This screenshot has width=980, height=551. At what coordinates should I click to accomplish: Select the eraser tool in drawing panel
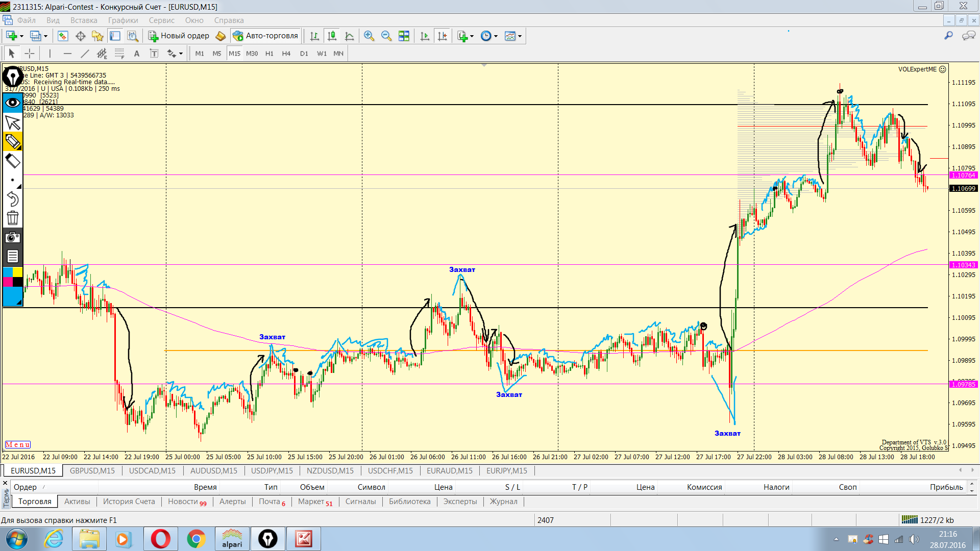(12, 161)
